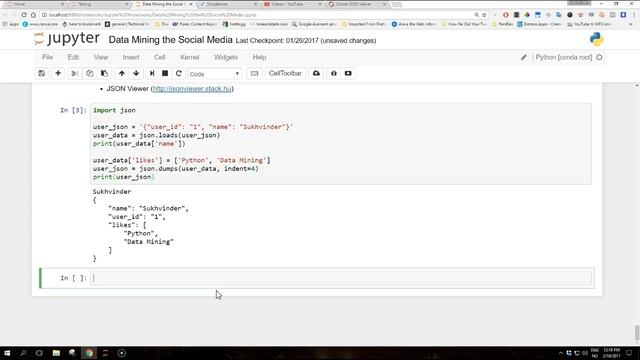This screenshot has height=360, width=640.
Task: Go to Chrome home page icon
Action: (x=33, y=15)
